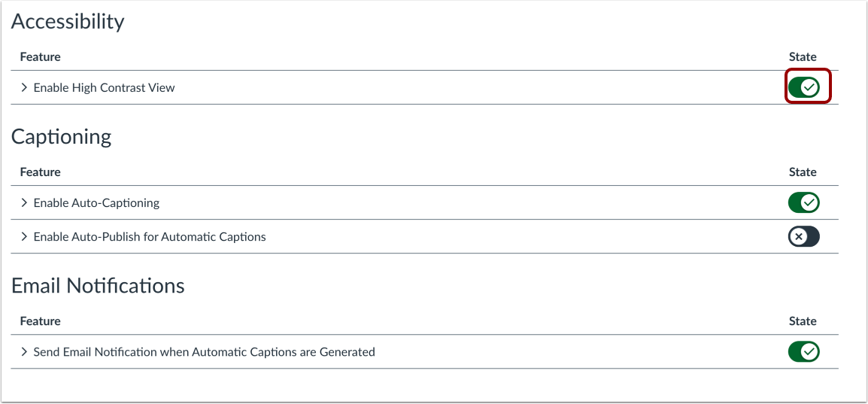Screen dimensions: 868x404
Task: Switch off the Send Email Notification toggle
Action: (x=803, y=352)
